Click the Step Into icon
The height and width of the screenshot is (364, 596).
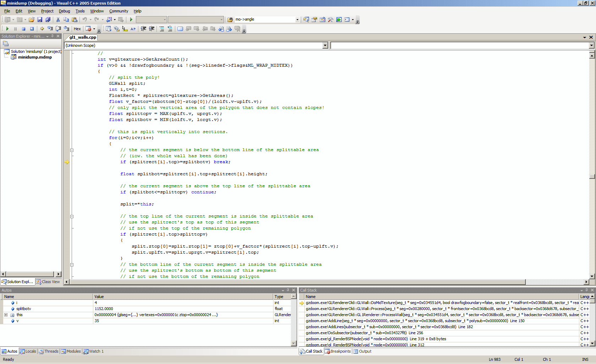(x=50, y=29)
